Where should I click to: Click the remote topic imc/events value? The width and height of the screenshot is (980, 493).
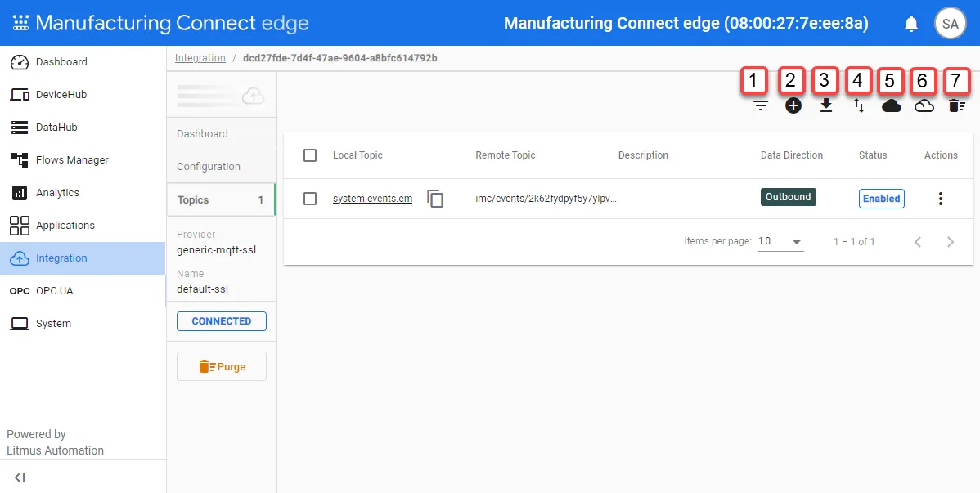[x=546, y=199]
